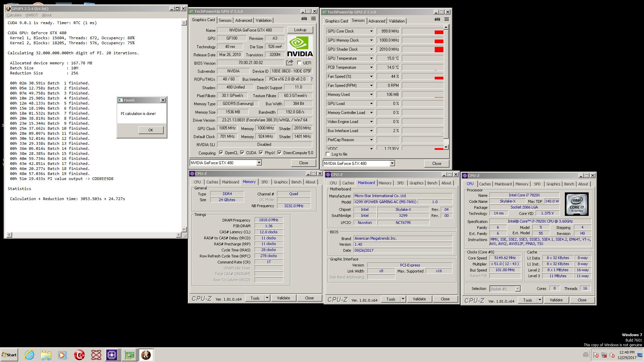Toggle the PhysX computing checkbox

pos(261,153)
